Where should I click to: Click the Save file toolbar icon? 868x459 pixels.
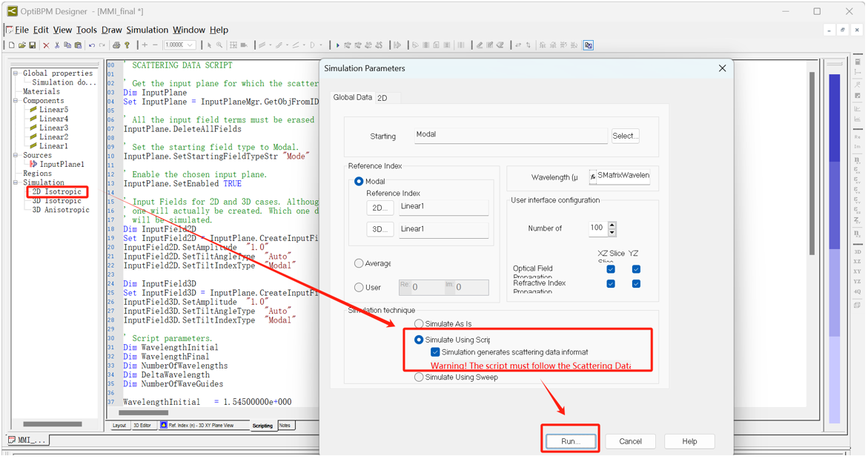pos(32,45)
